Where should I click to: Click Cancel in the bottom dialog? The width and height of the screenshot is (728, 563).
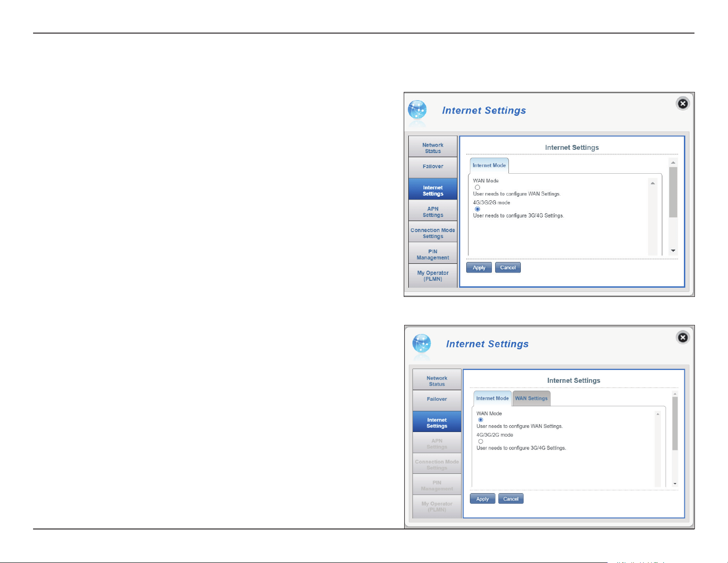click(511, 499)
